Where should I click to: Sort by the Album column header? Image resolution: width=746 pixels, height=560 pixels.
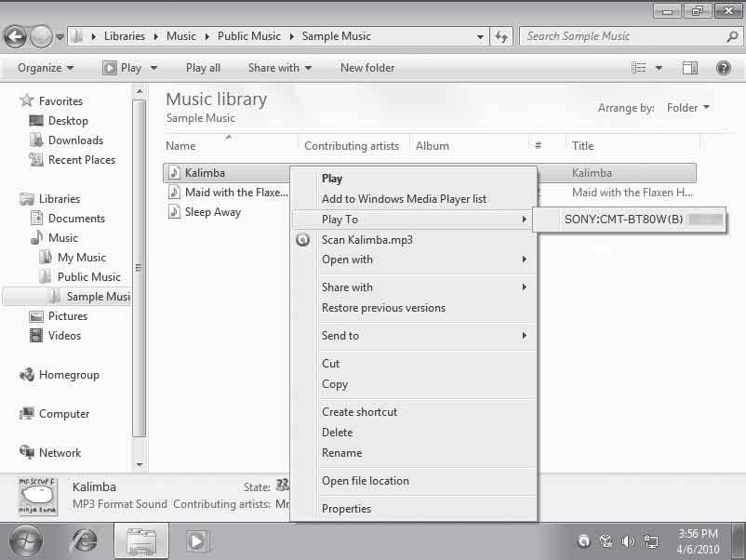tap(433, 146)
